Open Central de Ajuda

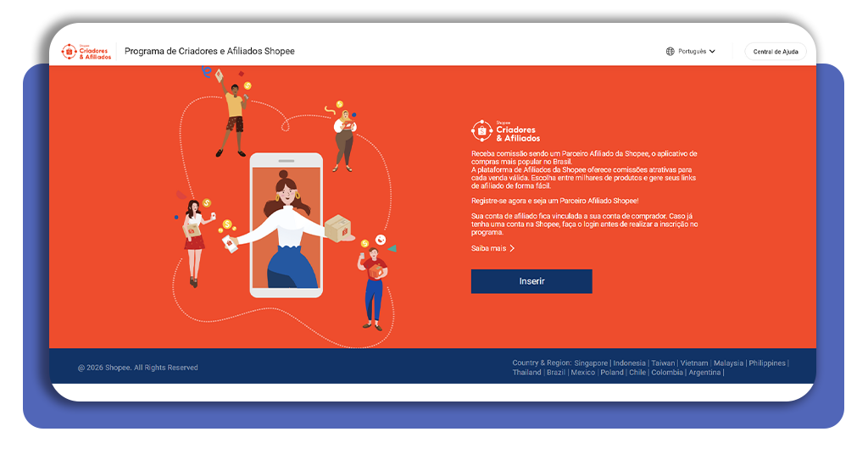(x=776, y=52)
